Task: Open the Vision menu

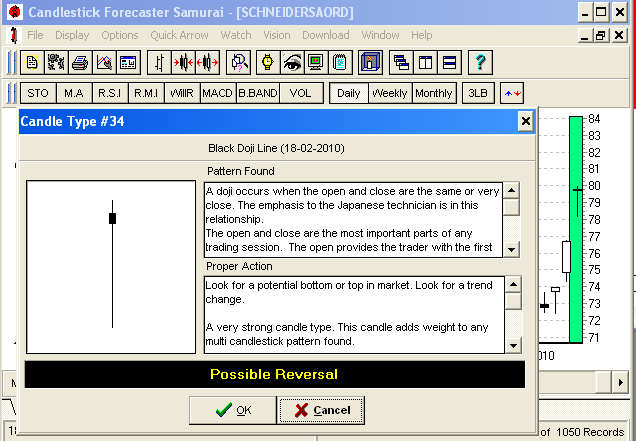Action: click(277, 35)
